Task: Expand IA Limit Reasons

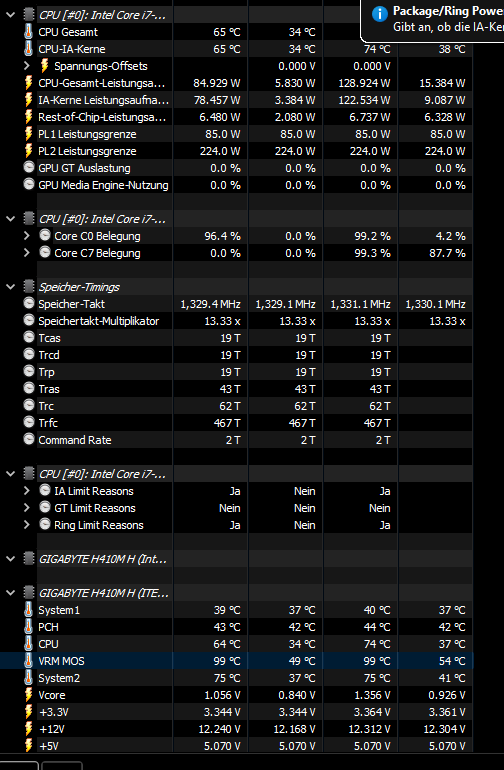Action: click(x=27, y=491)
